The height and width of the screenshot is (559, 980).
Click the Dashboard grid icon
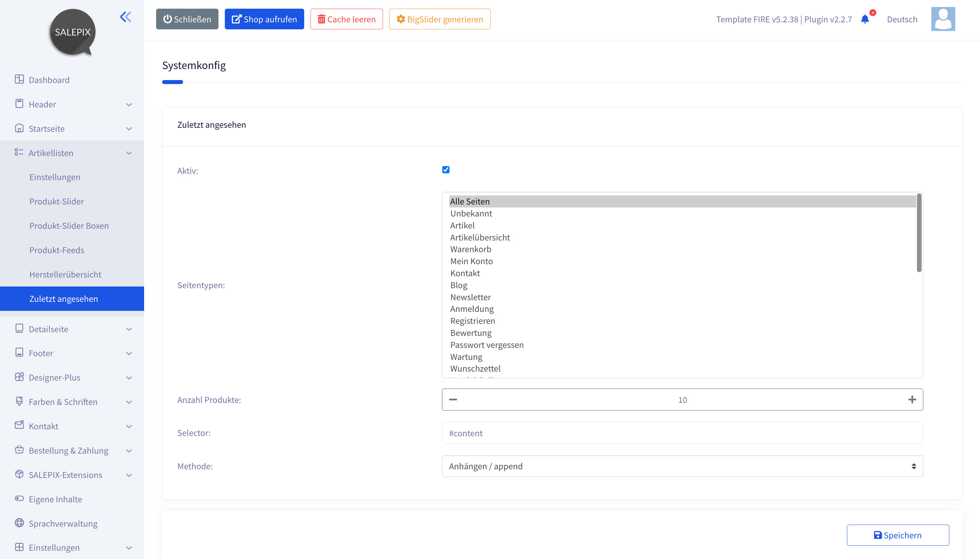click(x=19, y=79)
